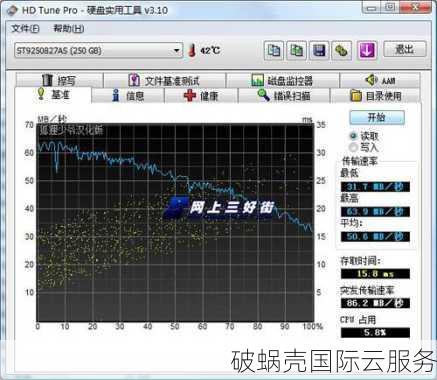Viewport: 437px width, 380px height.
Task: Click the average rate value 50.6 MB/秒
Action: click(x=375, y=237)
